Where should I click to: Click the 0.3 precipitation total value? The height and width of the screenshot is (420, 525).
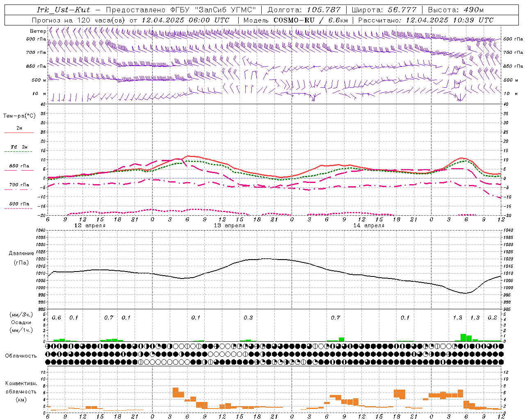(x=248, y=317)
